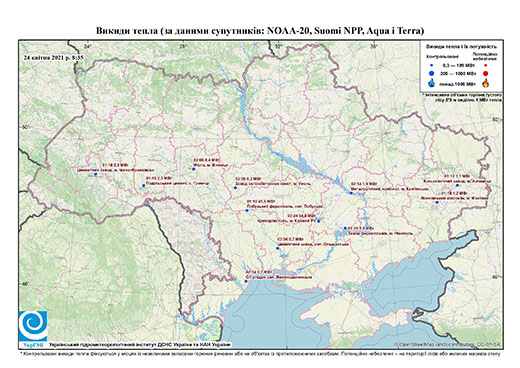
Task: Select the blue heat marker near Uman
Action: tap(235, 188)
